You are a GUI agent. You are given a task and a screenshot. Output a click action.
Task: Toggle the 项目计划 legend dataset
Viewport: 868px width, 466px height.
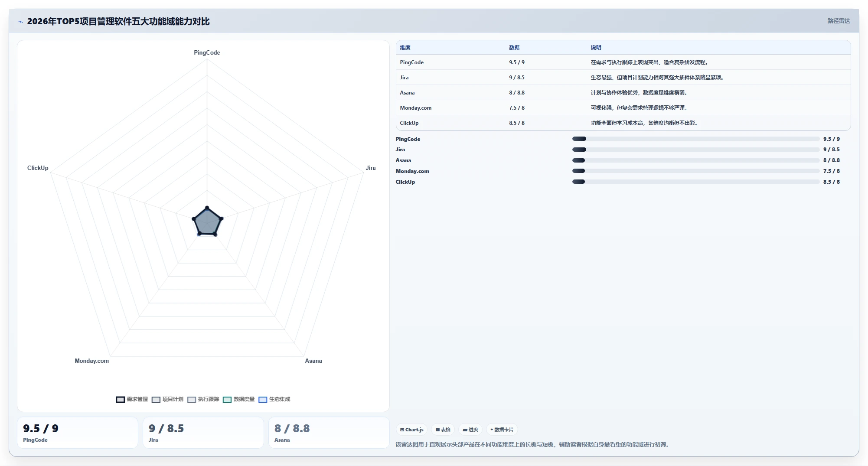click(x=167, y=399)
